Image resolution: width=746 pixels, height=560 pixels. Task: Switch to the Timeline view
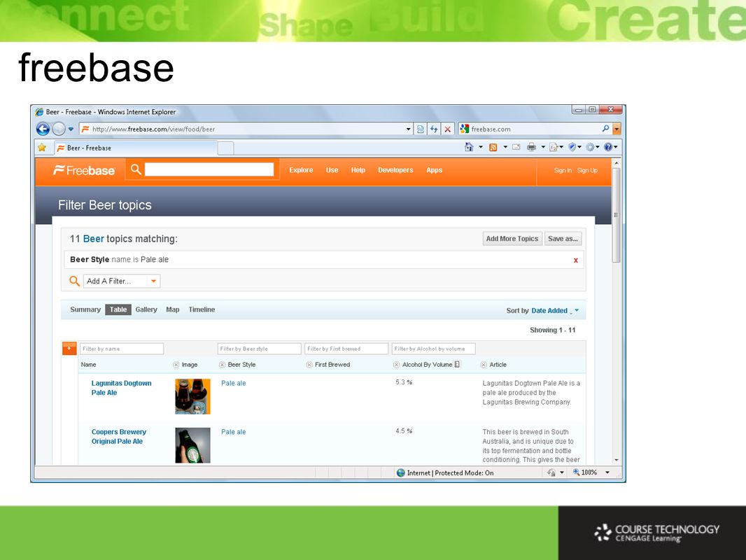202,309
